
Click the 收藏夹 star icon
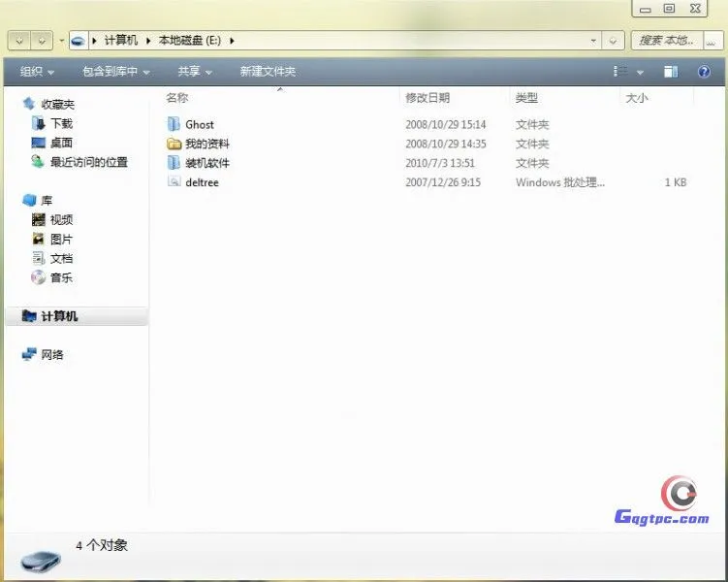[x=29, y=103]
